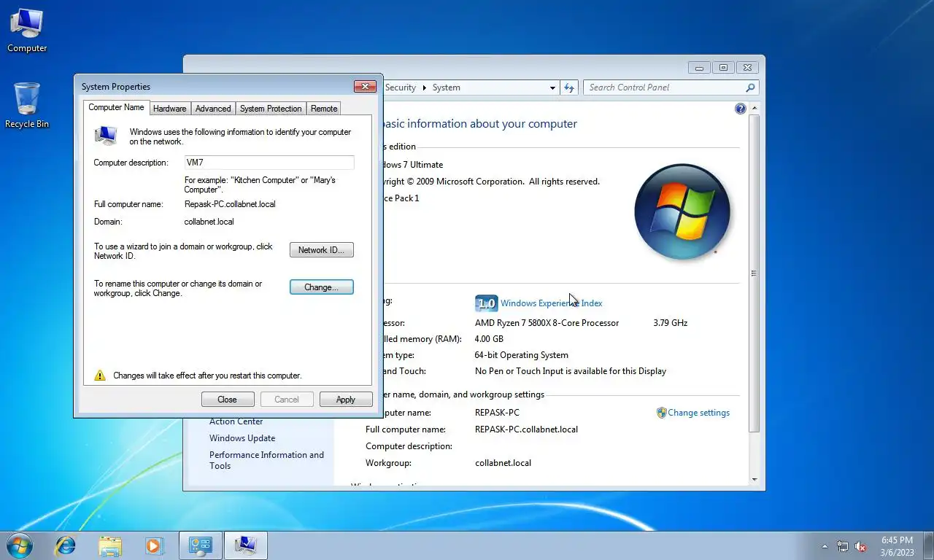This screenshot has height=560, width=934.
Task: Launch Internet Explorer from taskbar
Action: pos(66,545)
